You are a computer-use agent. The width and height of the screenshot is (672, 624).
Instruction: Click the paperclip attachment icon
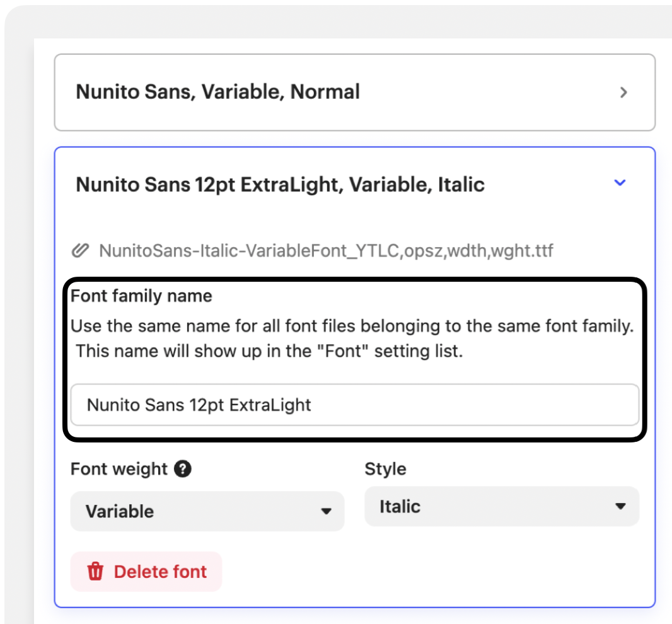80,251
